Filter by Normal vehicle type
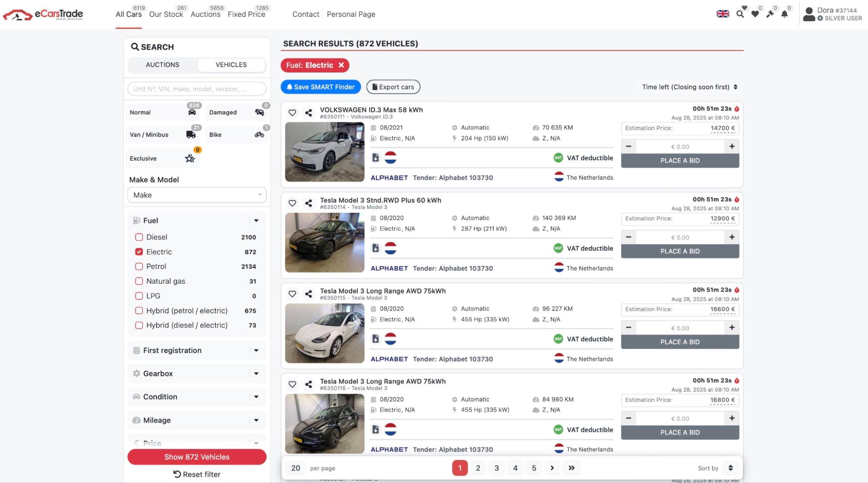The height and width of the screenshot is (483, 868). pyautogui.click(x=163, y=112)
